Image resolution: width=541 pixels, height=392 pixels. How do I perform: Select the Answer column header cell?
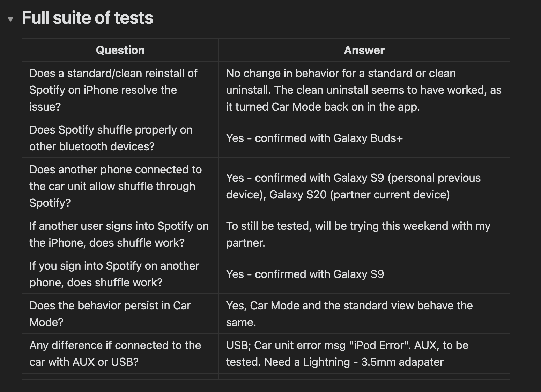point(364,50)
